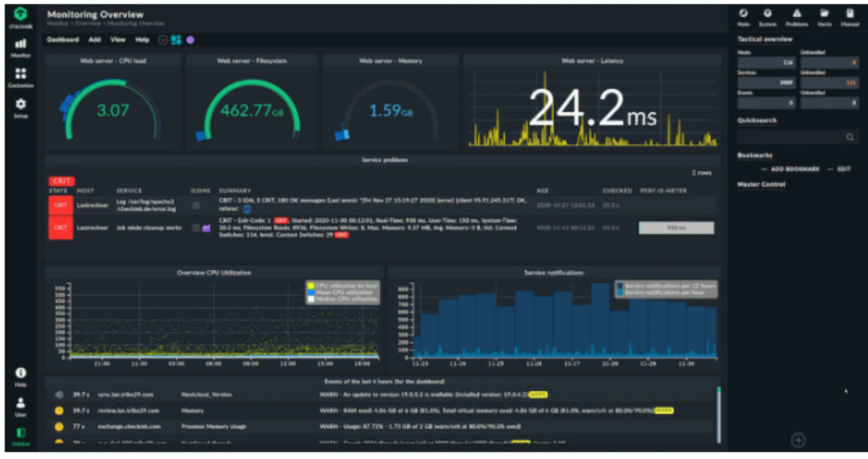Expand the round chevron more-options button
The width and height of the screenshot is (868, 459).
[x=163, y=40]
